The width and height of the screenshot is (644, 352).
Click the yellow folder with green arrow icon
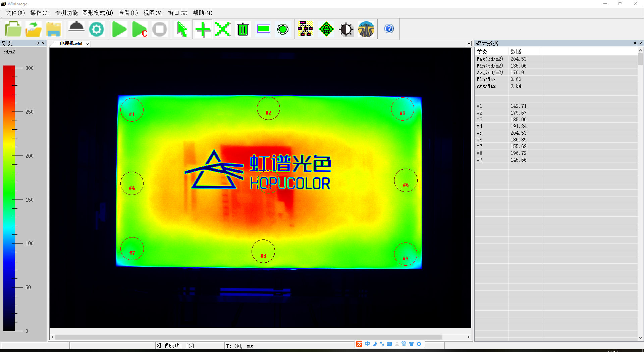click(x=34, y=29)
